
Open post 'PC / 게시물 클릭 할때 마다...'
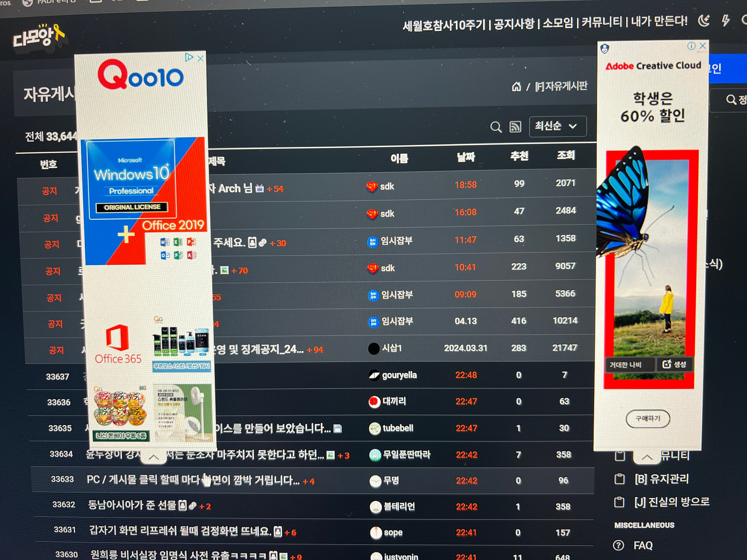click(x=193, y=480)
